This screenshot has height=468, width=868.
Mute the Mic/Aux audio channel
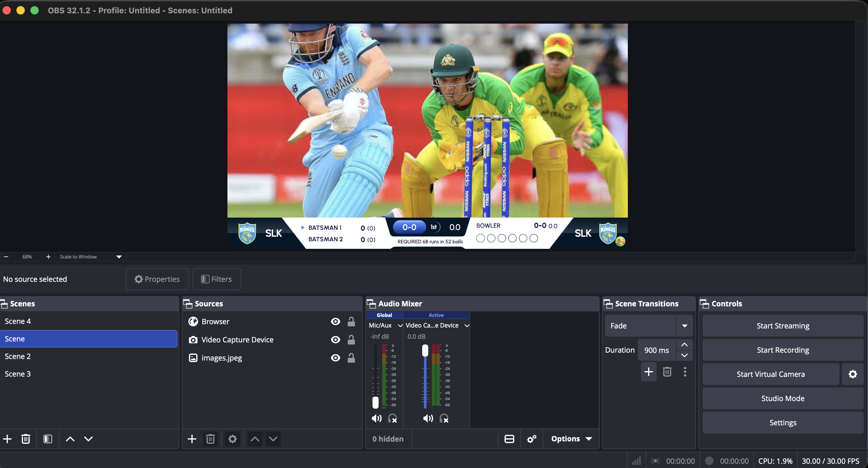click(x=376, y=419)
